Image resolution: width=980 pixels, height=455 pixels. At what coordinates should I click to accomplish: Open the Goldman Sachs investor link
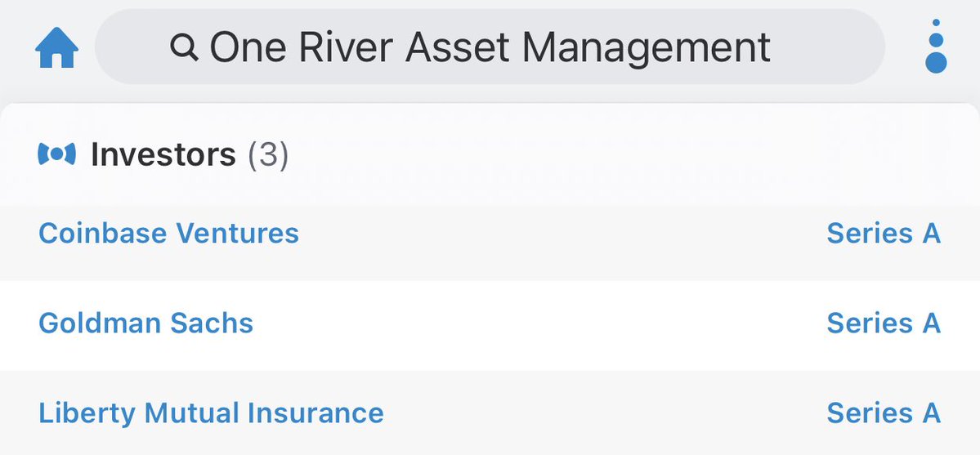point(145,323)
